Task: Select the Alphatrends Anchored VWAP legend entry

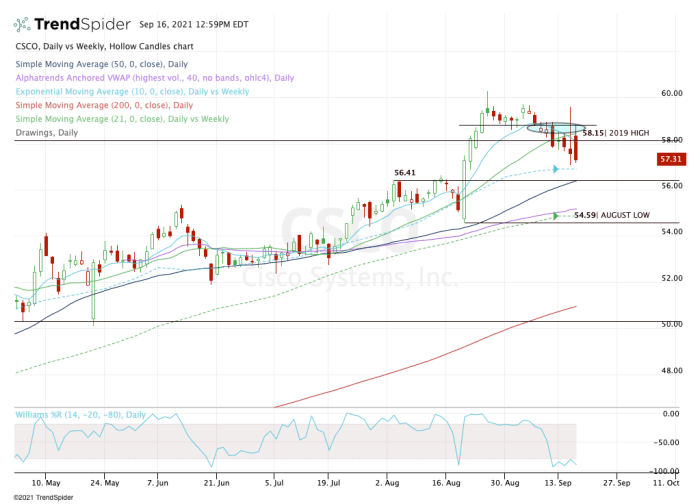Action: [154, 78]
